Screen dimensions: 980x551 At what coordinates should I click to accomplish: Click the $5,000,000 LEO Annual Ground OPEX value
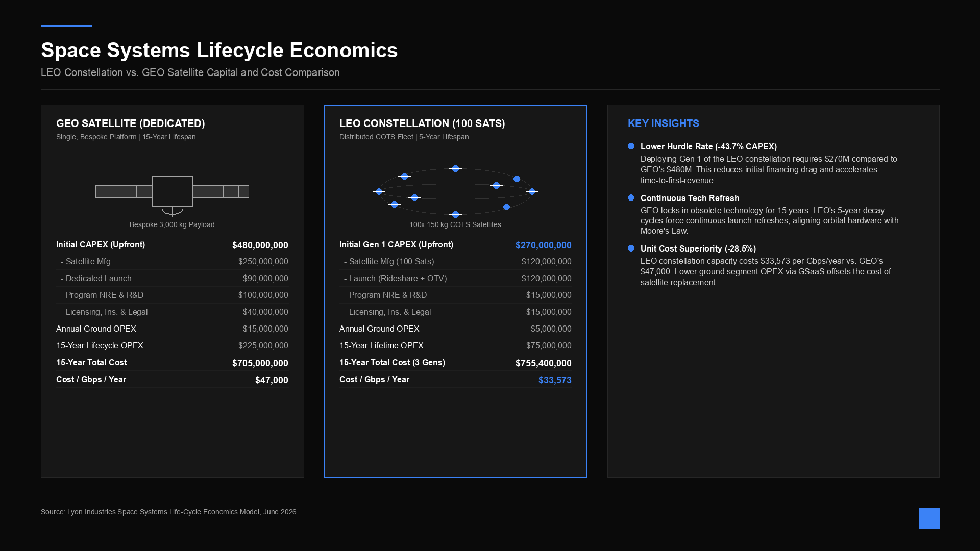(551, 329)
